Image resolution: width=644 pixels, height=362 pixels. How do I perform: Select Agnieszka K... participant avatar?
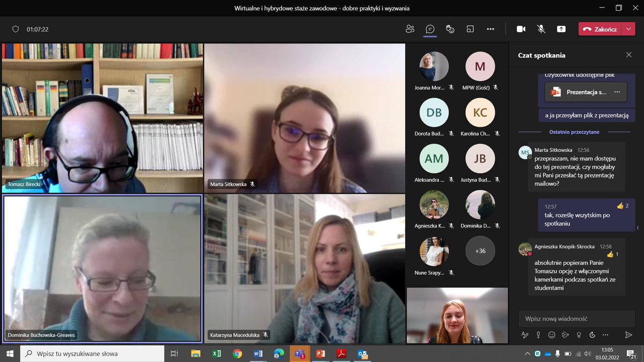[434, 205]
